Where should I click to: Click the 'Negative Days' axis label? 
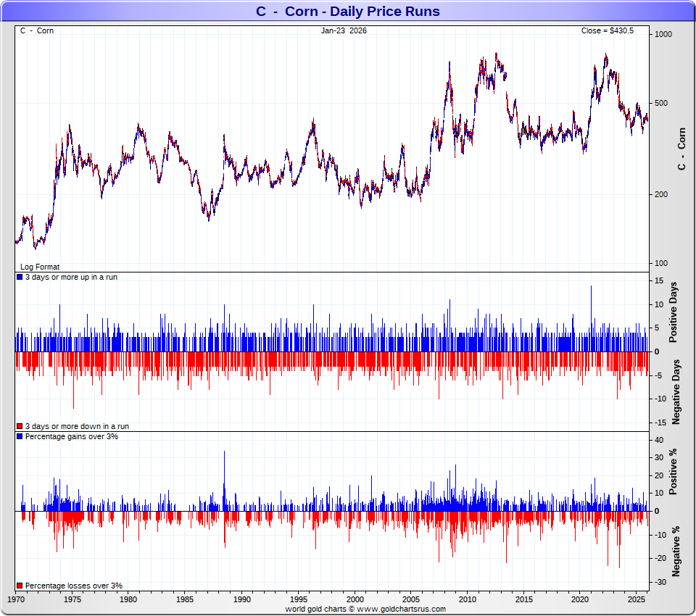pos(676,391)
